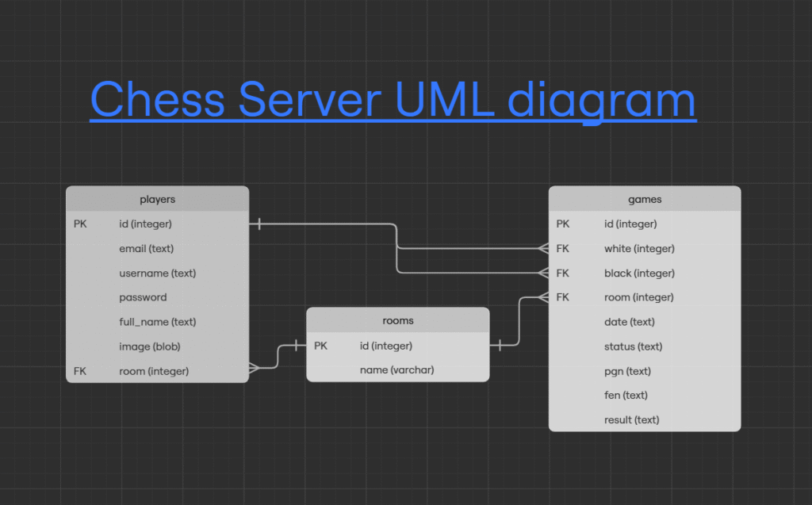Click username (text) field in players
Image resolution: width=812 pixels, height=505 pixels.
158,273
